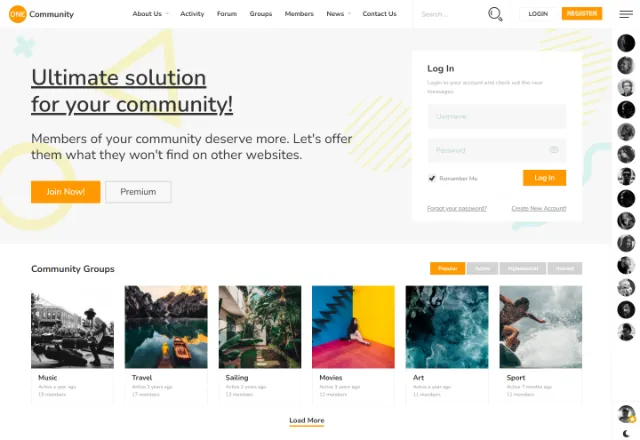This screenshot has width=640, height=440.
Task: Open the Members menu item
Action: [299, 14]
